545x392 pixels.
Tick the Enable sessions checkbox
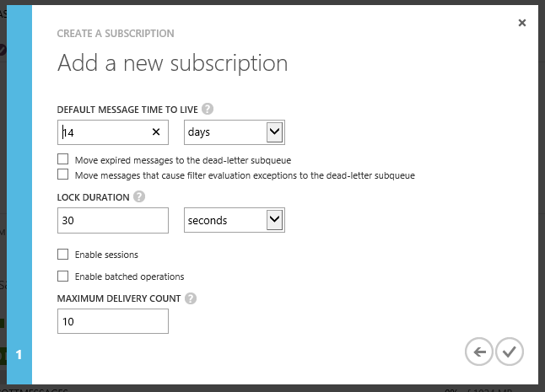[63, 254]
